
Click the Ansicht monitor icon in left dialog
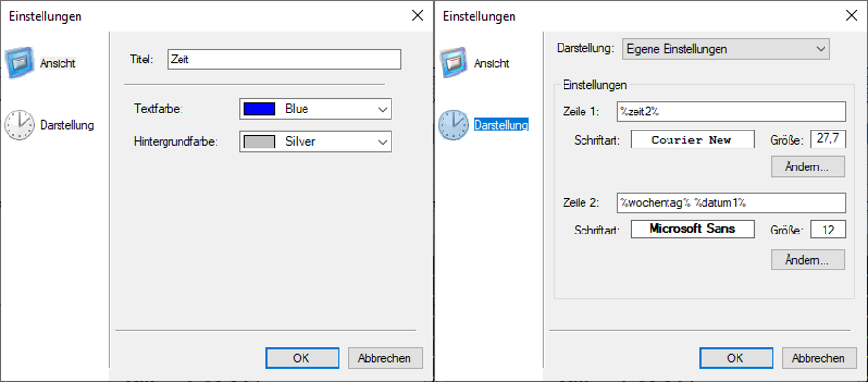pyautogui.click(x=20, y=62)
